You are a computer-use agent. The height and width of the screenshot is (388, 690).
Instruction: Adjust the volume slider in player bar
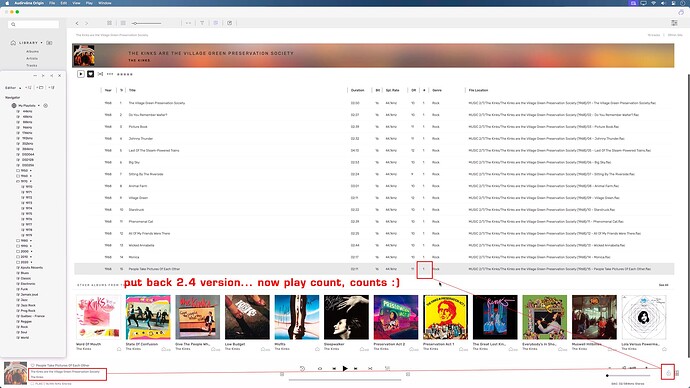click(628, 376)
